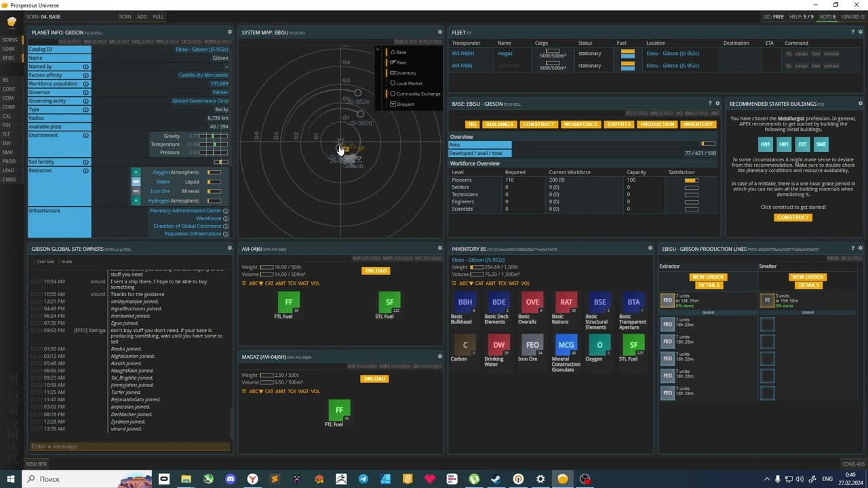Screen dimensions: 868x488
Task: Open Inventory BS list view menu icon
Action: (x=454, y=283)
